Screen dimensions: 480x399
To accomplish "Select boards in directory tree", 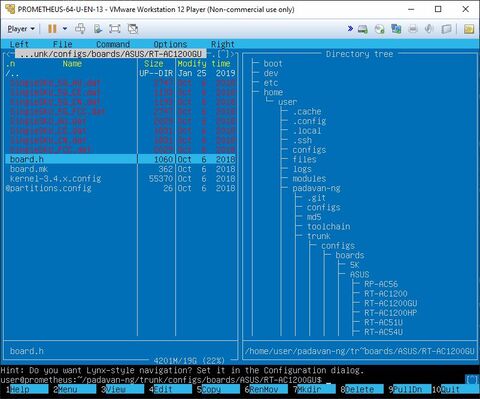I will 350,255.
